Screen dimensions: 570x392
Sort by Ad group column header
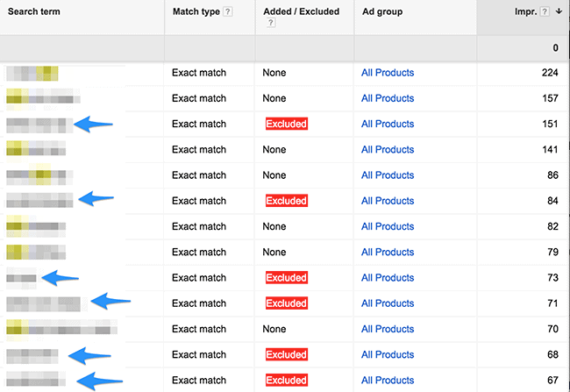[x=382, y=11]
